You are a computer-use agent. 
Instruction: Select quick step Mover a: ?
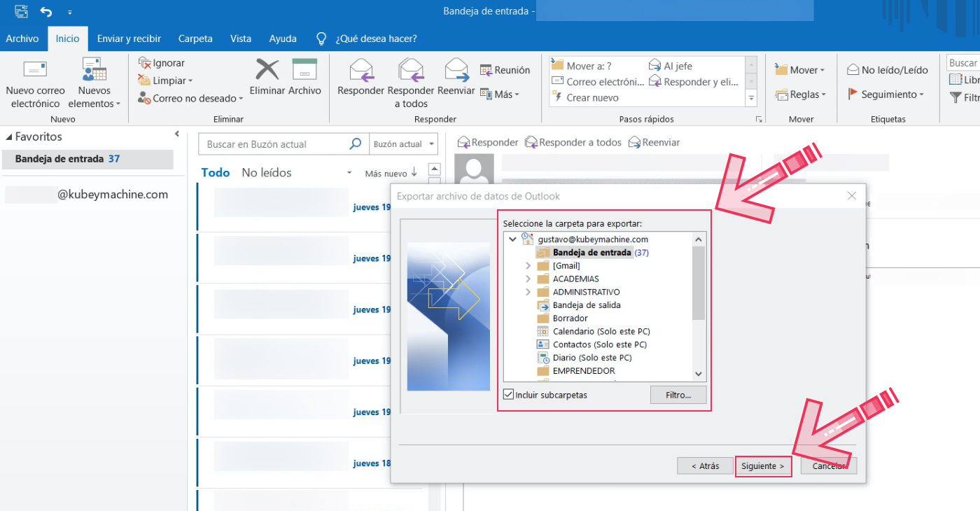tap(582, 66)
